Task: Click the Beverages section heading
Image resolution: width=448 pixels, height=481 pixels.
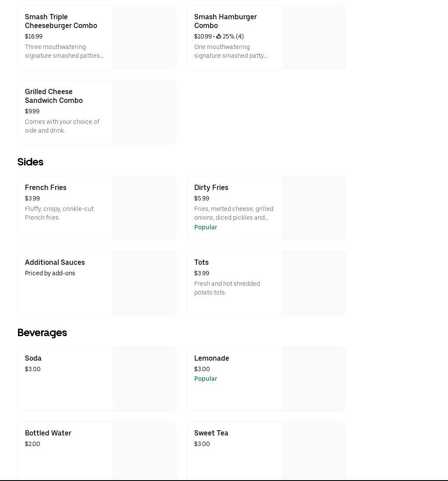Action: pos(42,333)
